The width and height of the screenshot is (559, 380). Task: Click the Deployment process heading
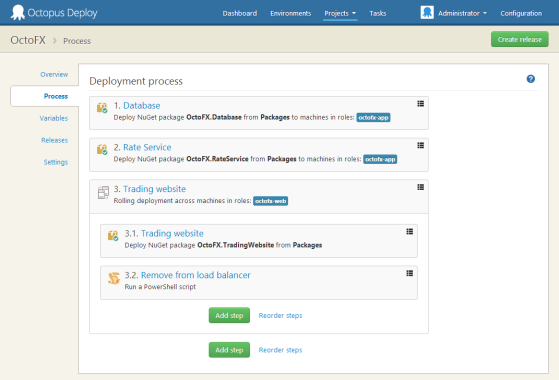click(136, 81)
